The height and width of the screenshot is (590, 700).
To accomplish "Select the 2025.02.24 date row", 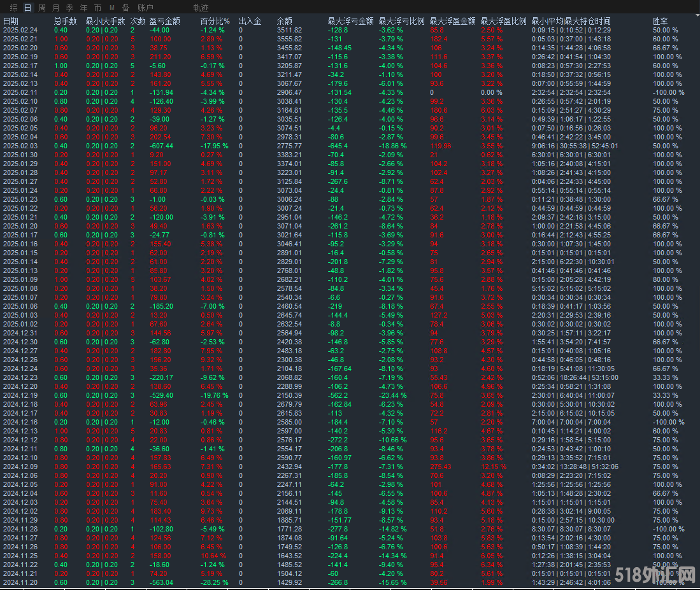I will pyautogui.click(x=20, y=30).
